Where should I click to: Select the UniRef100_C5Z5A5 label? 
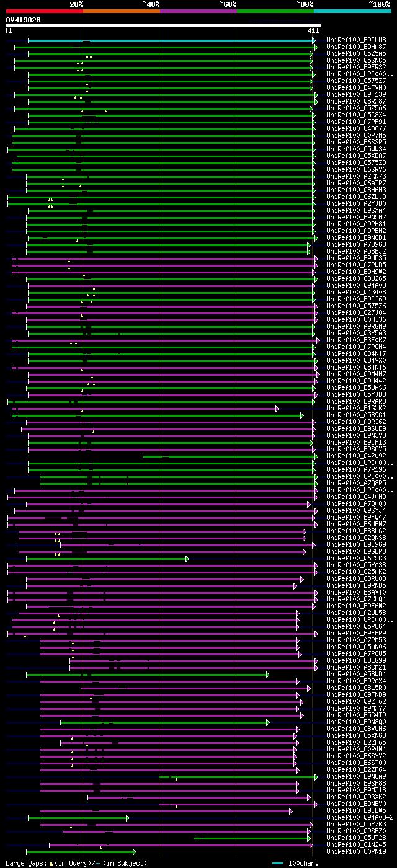pyautogui.click(x=356, y=53)
